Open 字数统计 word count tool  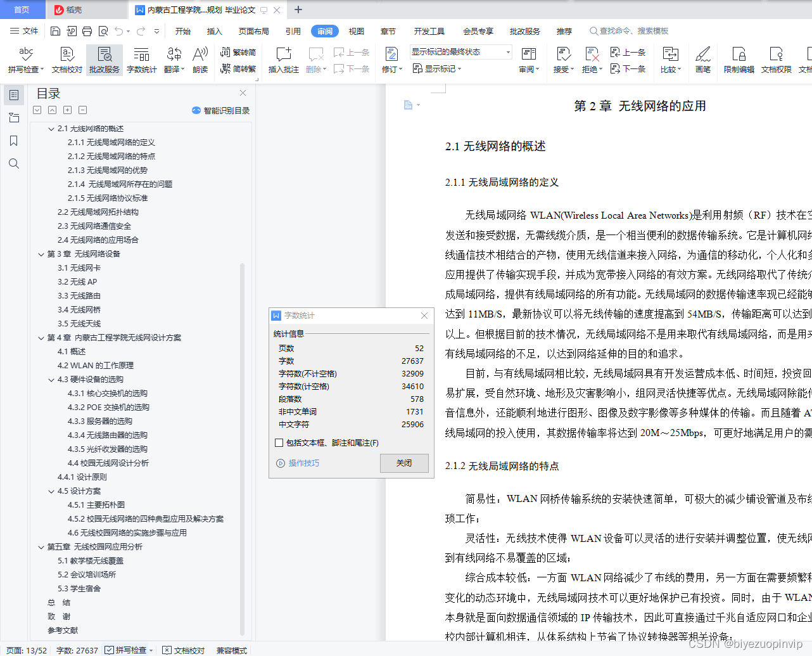pyautogui.click(x=142, y=60)
